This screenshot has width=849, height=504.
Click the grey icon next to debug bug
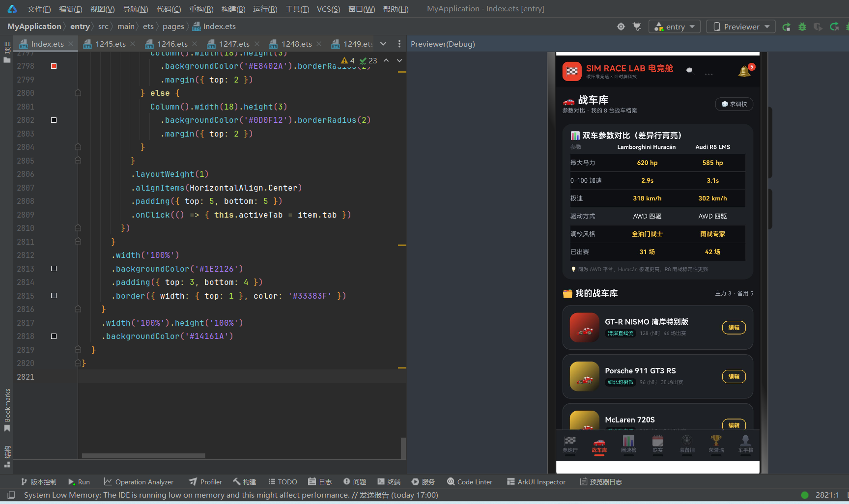pos(818,27)
